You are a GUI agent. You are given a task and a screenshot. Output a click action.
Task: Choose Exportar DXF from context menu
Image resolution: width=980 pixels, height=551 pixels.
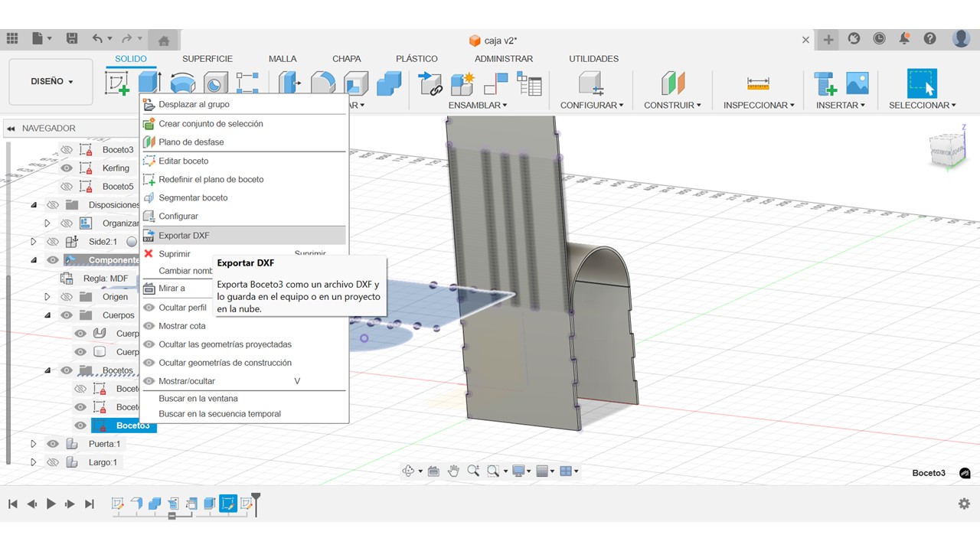(x=184, y=236)
